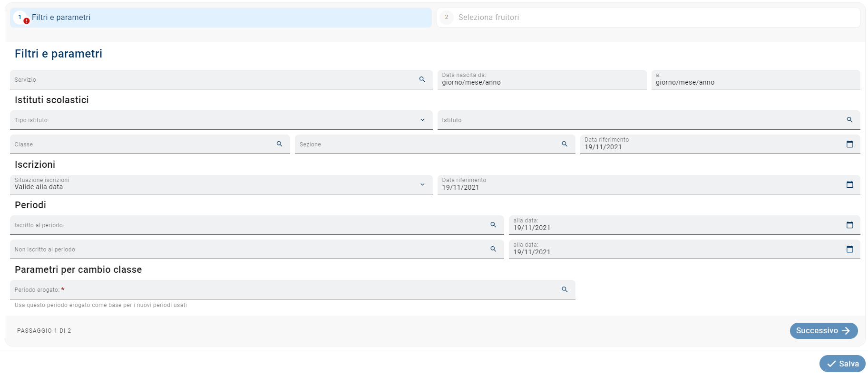Expand the Tipo istituto dropdown
The height and width of the screenshot is (375, 868).
[x=422, y=120]
